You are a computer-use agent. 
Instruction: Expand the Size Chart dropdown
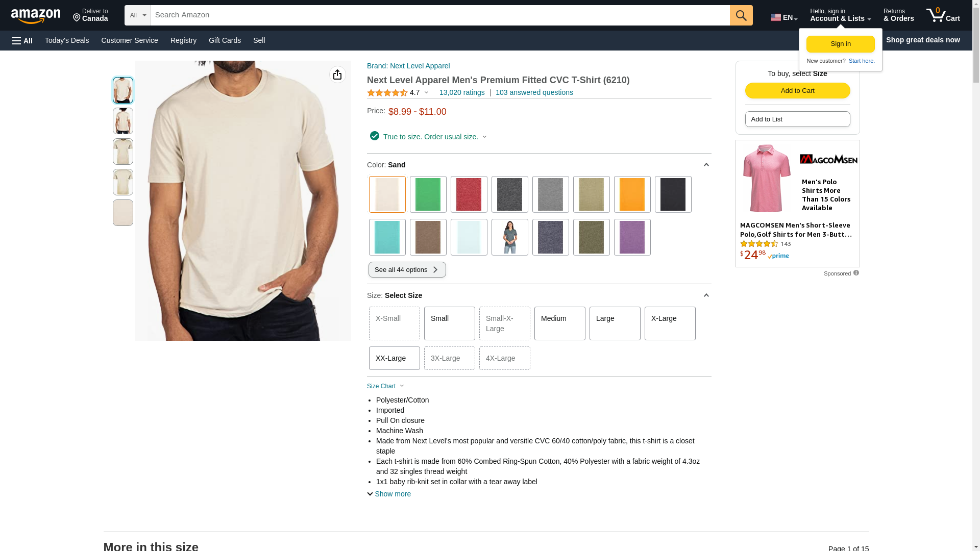click(x=385, y=386)
